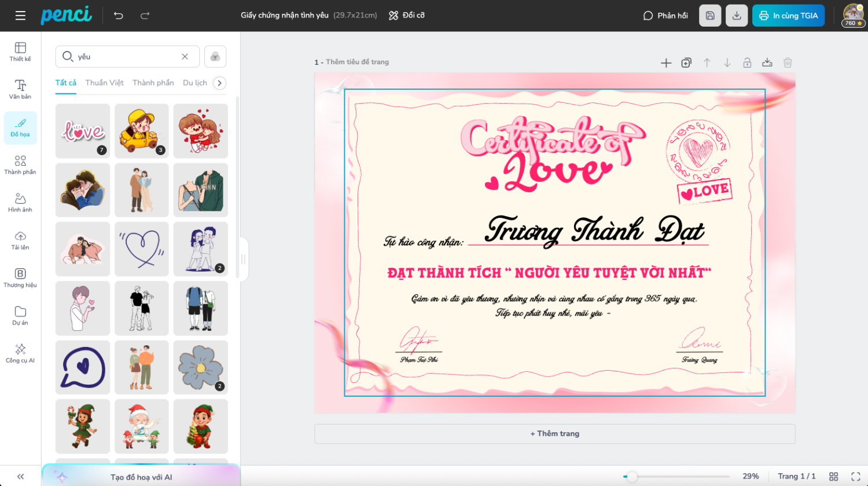Image resolution: width=868 pixels, height=486 pixels.
Task: Click the undo arrow icon
Action: pos(119,16)
